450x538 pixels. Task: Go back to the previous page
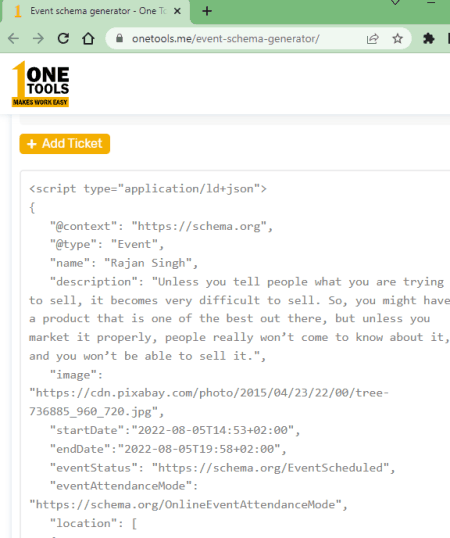(13, 38)
